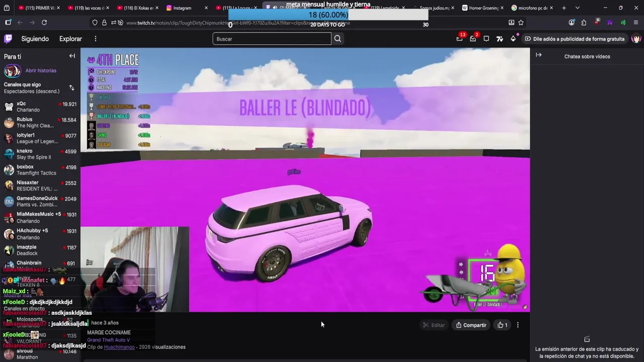The width and height of the screenshot is (644, 362).
Task: Click the Editar clip button
Action: tap(434, 325)
